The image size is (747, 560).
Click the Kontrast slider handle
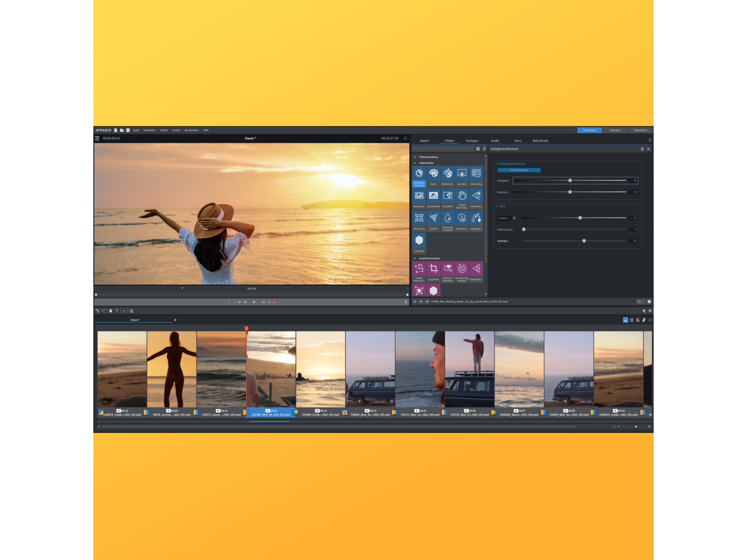pyautogui.click(x=570, y=192)
